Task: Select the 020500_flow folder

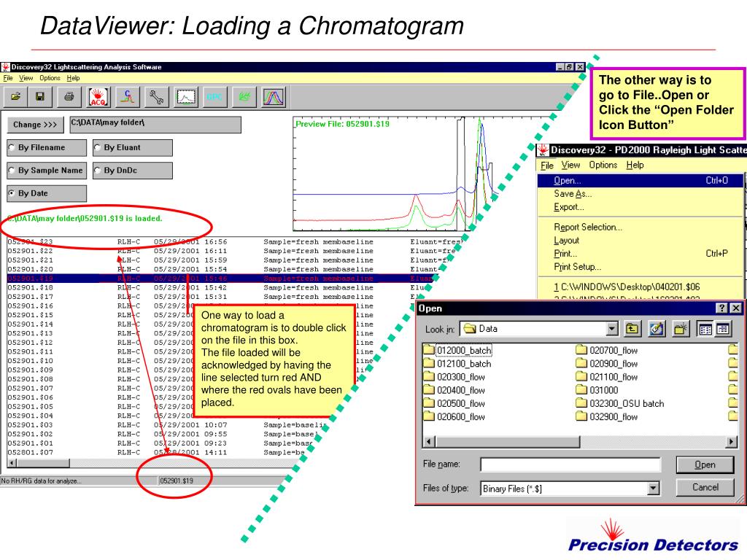Action: [x=454, y=403]
